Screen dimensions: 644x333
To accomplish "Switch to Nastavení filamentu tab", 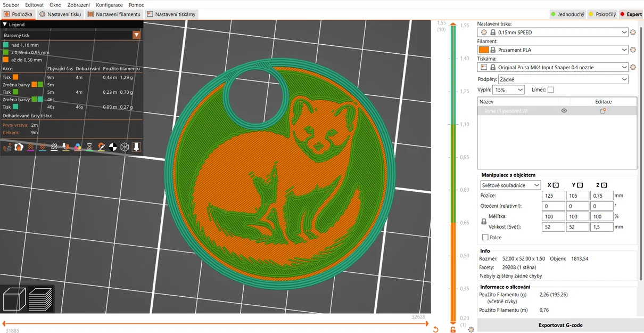I will (x=114, y=14).
